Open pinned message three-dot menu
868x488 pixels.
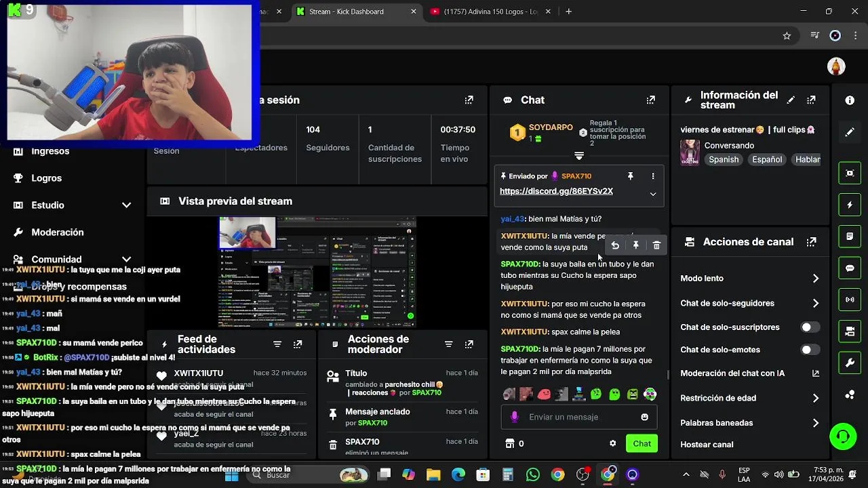click(653, 176)
